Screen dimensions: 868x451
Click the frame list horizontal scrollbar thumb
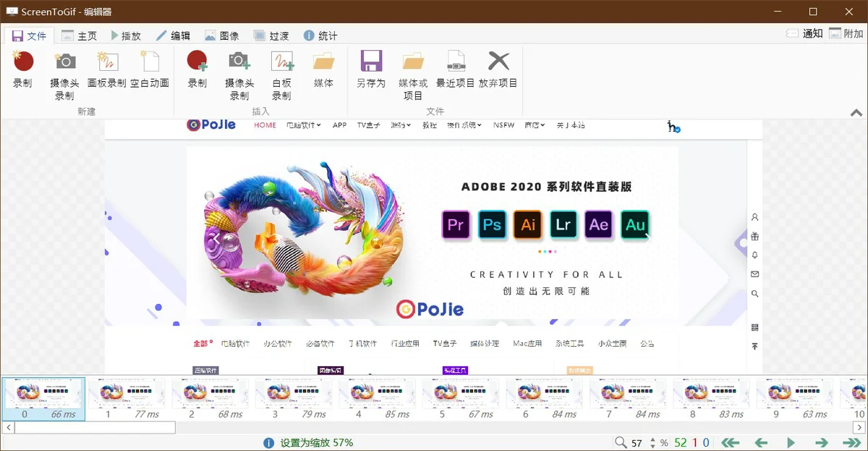[95, 428]
